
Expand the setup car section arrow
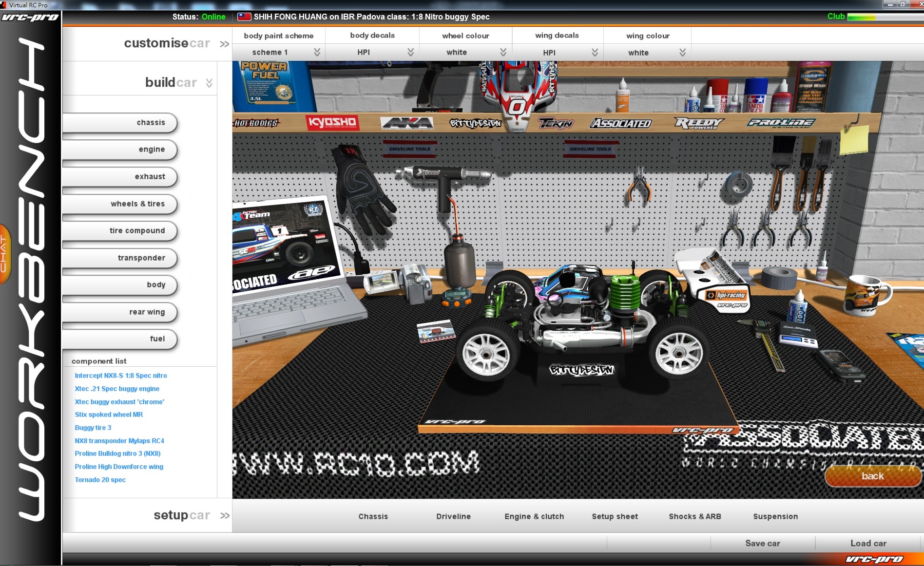[225, 516]
